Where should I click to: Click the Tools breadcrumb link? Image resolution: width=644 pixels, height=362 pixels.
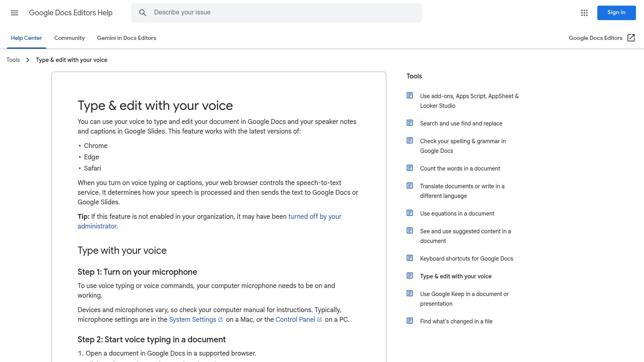13,60
